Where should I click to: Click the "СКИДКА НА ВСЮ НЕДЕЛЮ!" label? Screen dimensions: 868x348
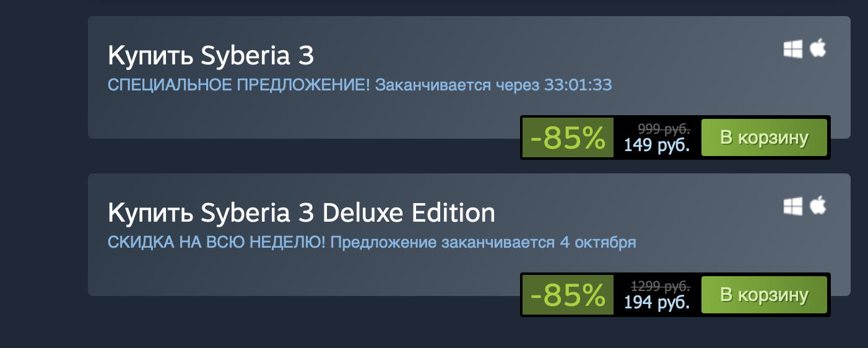point(217,242)
